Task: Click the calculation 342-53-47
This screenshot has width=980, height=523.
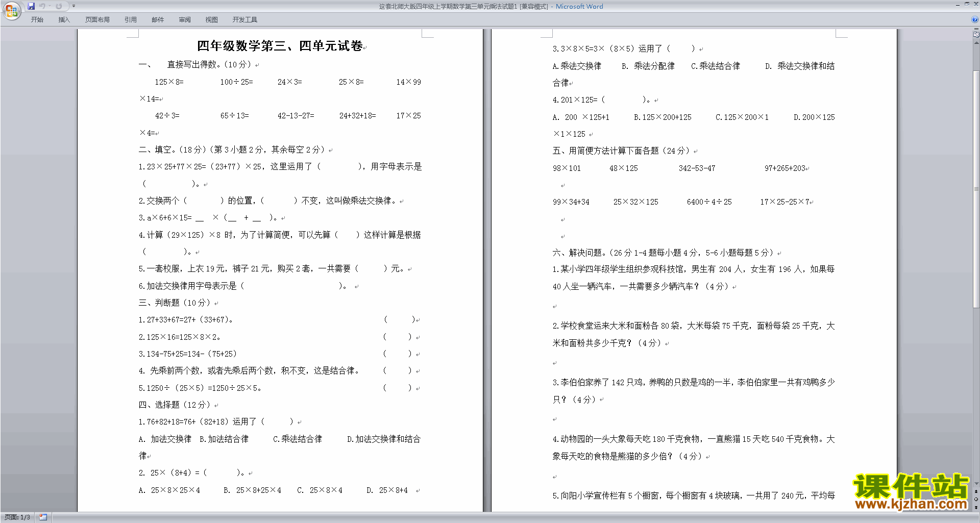Action: [697, 168]
